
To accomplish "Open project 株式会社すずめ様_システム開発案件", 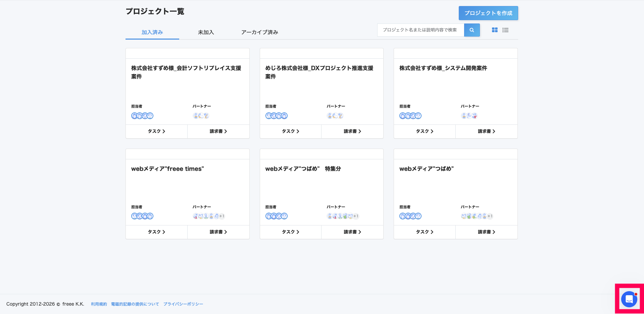I will pyautogui.click(x=443, y=68).
